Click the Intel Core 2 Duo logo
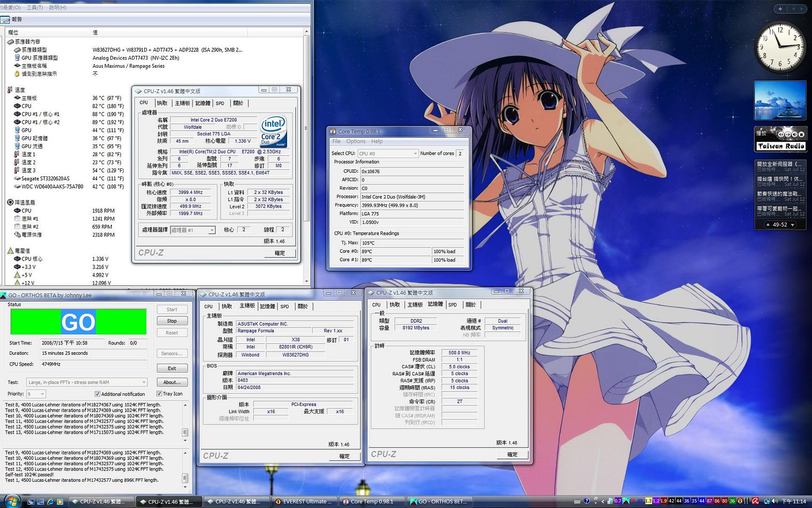The height and width of the screenshot is (508, 812). (x=273, y=131)
